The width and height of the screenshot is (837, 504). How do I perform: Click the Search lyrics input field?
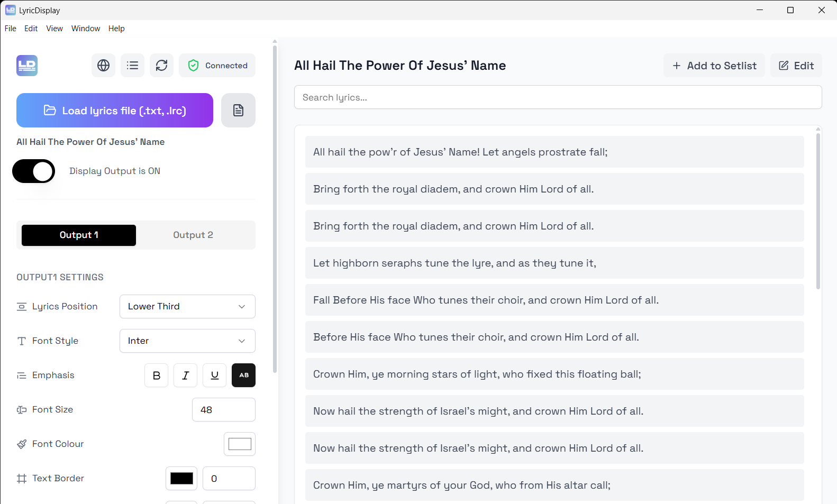pos(558,97)
